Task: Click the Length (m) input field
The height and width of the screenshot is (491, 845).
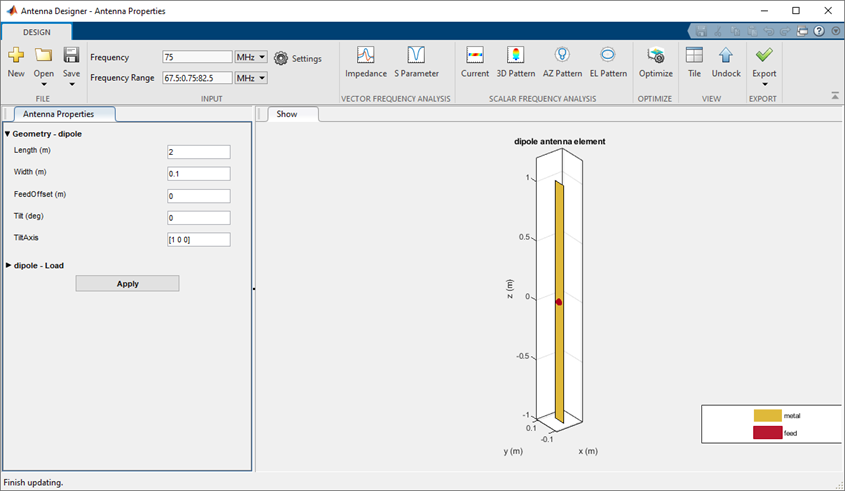Action: coord(199,152)
